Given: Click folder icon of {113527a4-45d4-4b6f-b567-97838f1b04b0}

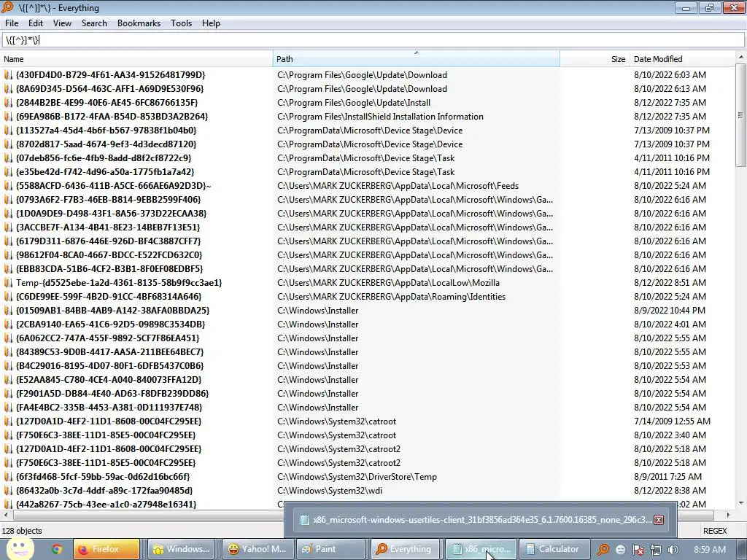Looking at the screenshot, I should (7, 130).
